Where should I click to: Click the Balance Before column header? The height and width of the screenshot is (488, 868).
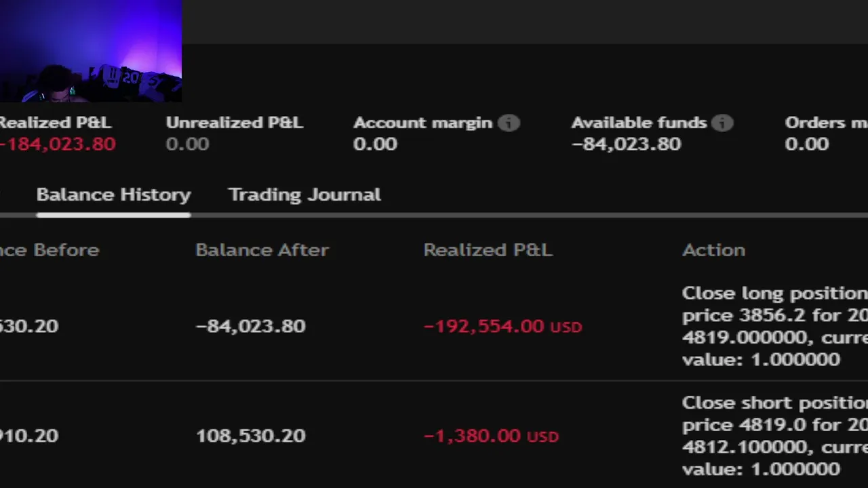50,250
